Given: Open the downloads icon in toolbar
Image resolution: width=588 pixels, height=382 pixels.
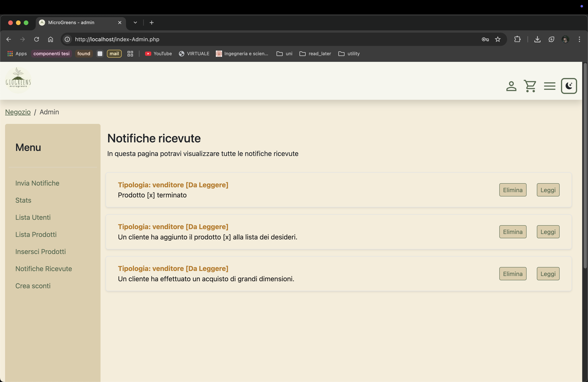Looking at the screenshot, I should click(x=537, y=39).
